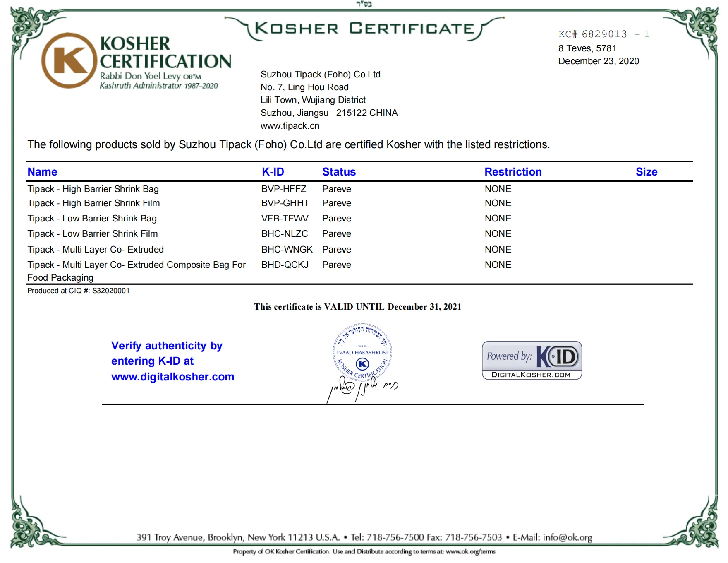The height and width of the screenshot is (563, 728).
Task: Click the Size column header
Action: click(647, 172)
